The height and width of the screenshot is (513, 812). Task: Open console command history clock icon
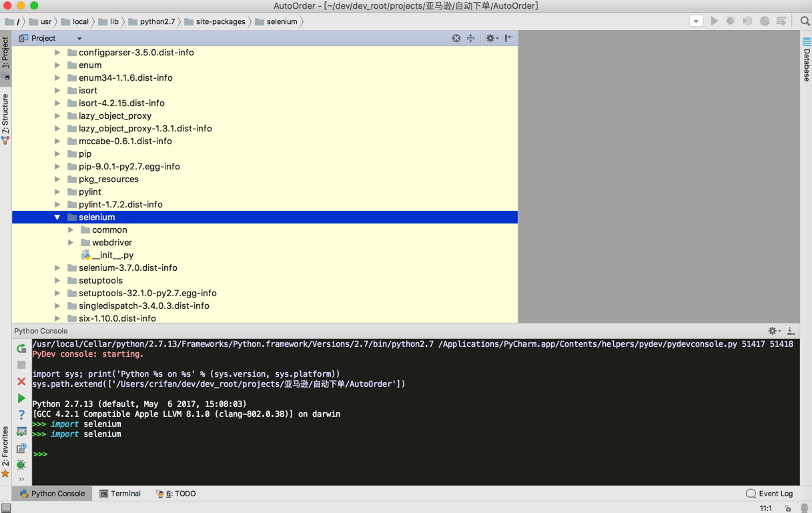21,448
